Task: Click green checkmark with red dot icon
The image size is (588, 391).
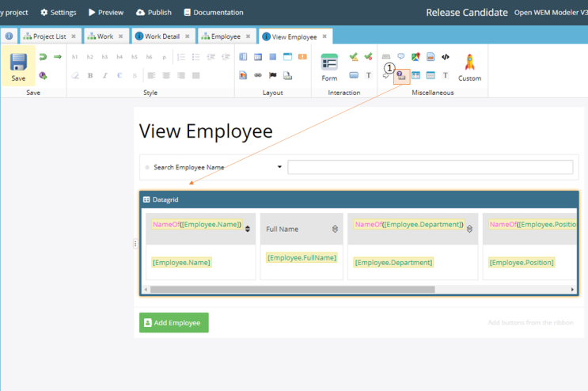Action: coord(368,57)
